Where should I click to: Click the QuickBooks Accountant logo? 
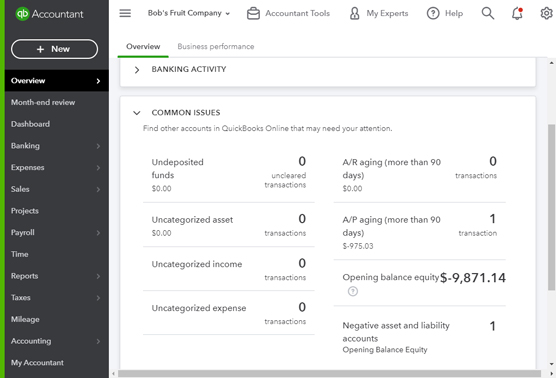coord(49,14)
